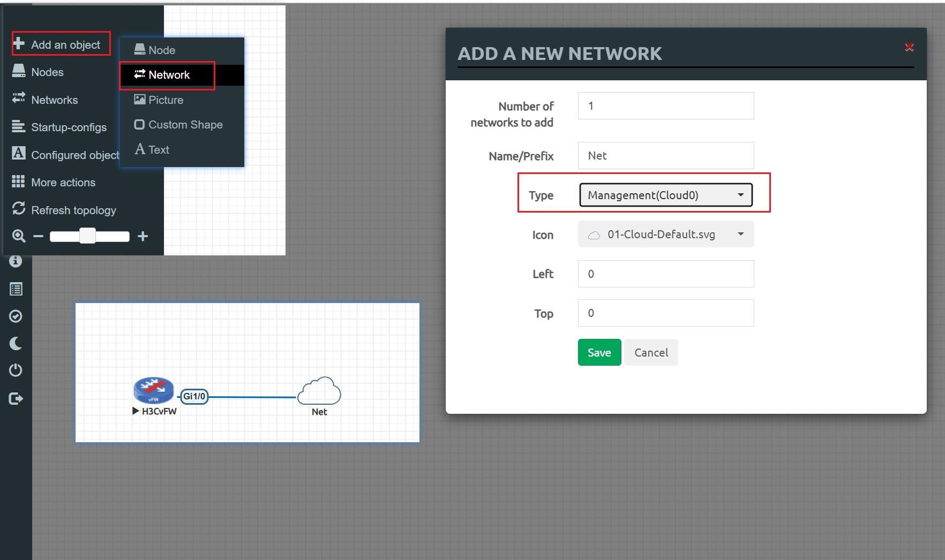Click the Left position field

[666, 274]
